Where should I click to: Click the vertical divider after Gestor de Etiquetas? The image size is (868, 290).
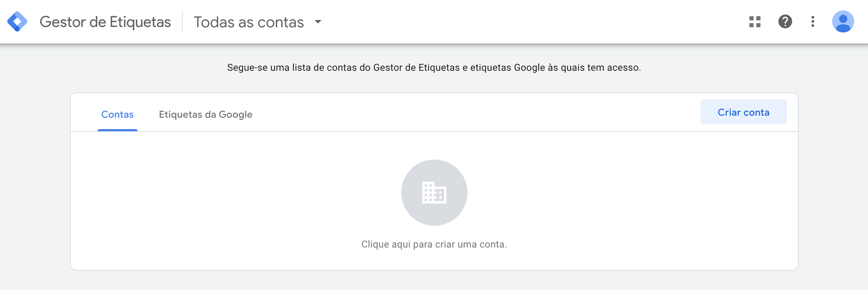tap(182, 22)
